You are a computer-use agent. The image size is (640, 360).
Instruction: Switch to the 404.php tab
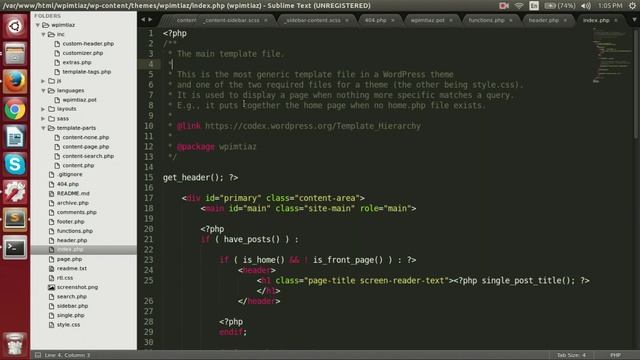[x=376, y=20]
